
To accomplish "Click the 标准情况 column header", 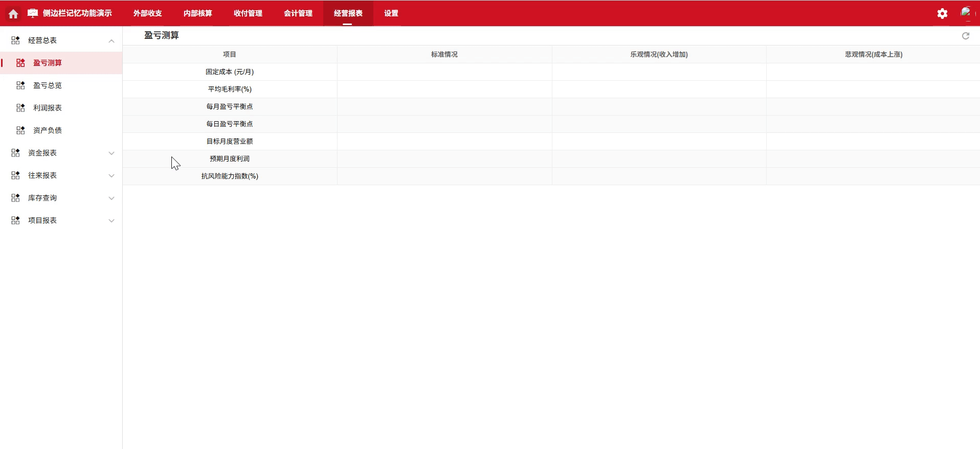I will coord(444,54).
